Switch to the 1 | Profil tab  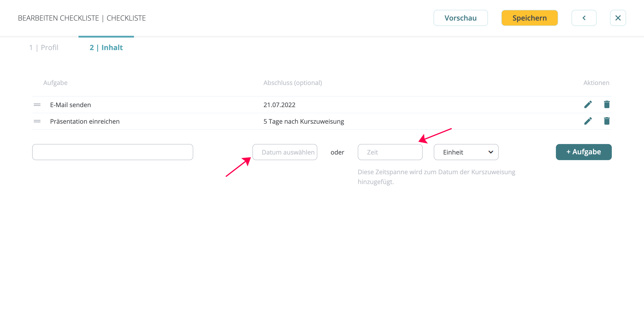click(x=44, y=47)
